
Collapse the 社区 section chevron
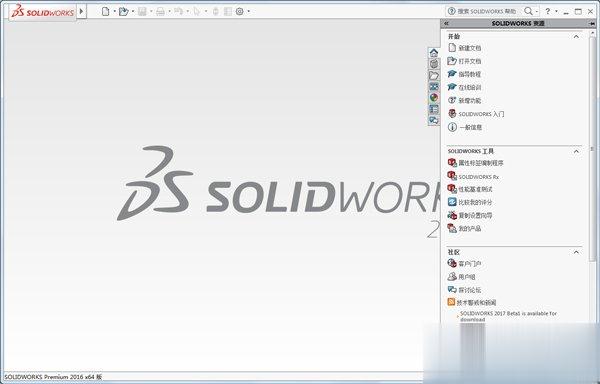pyautogui.click(x=576, y=252)
